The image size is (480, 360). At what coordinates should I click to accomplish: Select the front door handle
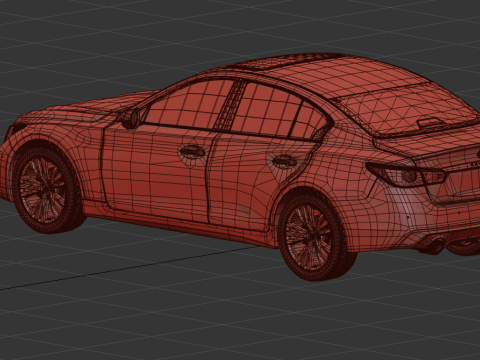[x=192, y=152]
